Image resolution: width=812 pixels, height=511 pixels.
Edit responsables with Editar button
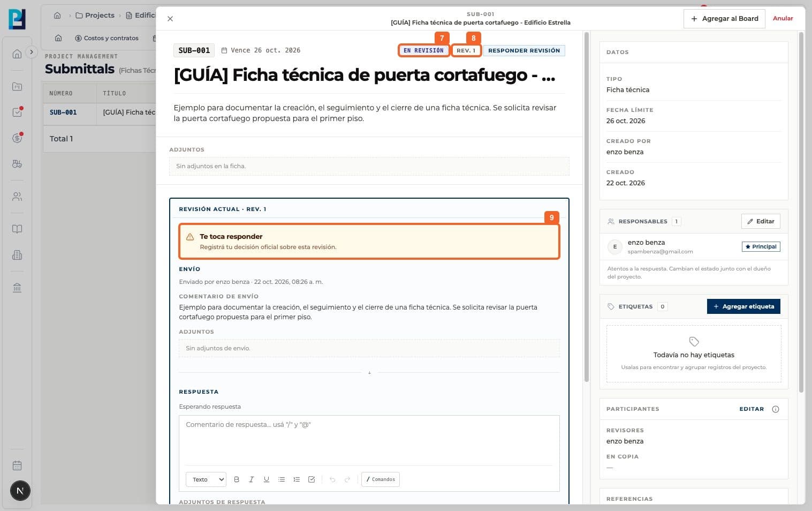tap(761, 221)
